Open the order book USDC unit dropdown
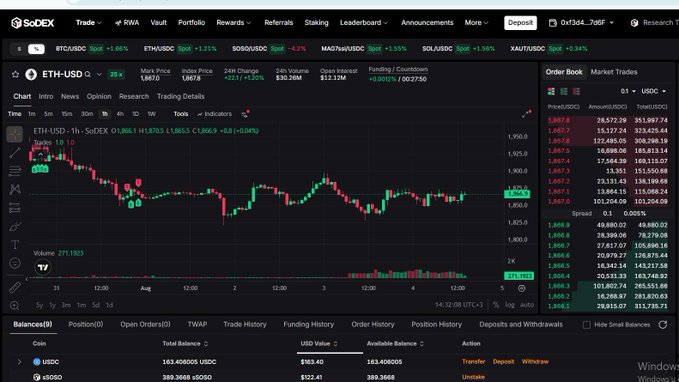The width and height of the screenshot is (679, 382). tap(653, 91)
